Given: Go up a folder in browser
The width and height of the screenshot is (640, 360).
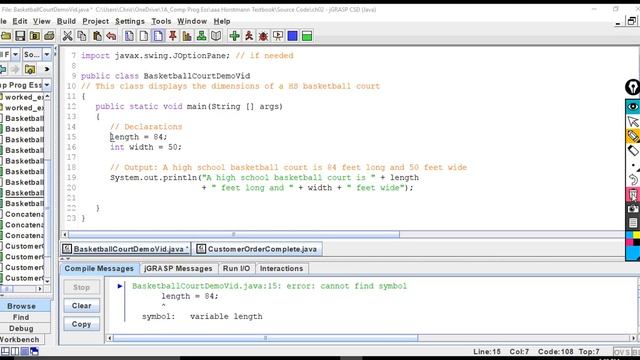Looking at the screenshot, I should tap(30, 69).
